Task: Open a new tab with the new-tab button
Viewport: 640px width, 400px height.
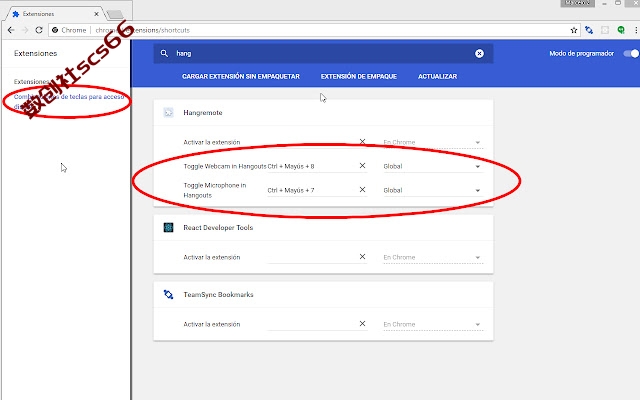Action: [x=115, y=15]
